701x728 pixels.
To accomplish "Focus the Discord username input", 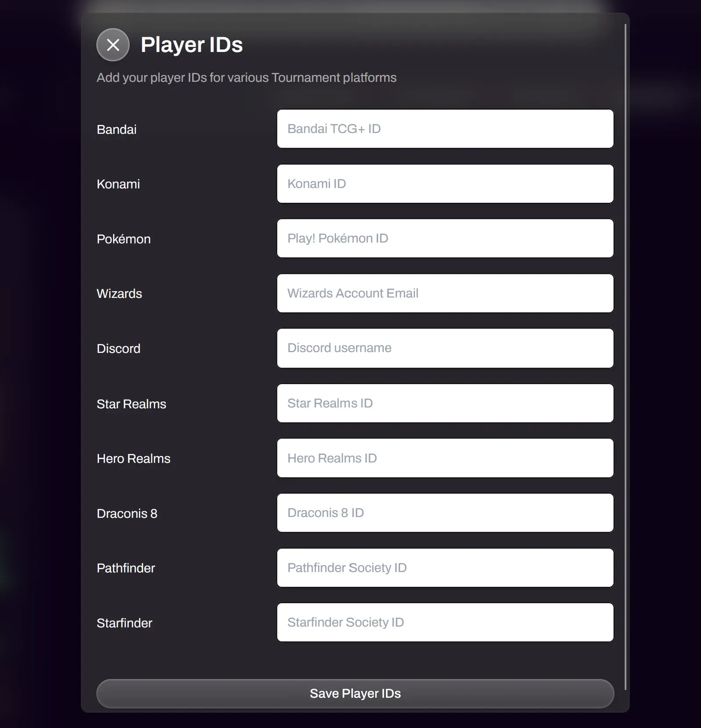I will click(x=445, y=348).
